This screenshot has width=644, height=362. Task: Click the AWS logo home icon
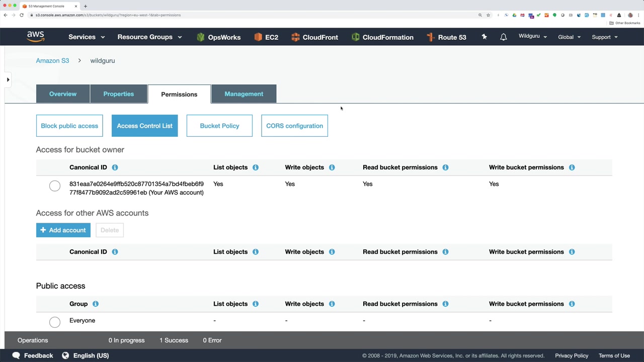[36, 37]
